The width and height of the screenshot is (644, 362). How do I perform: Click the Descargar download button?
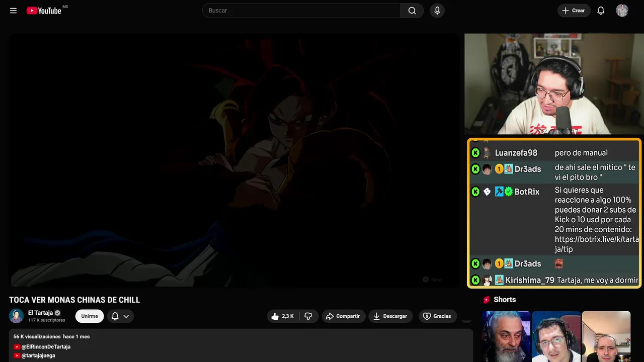pos(390,316)
